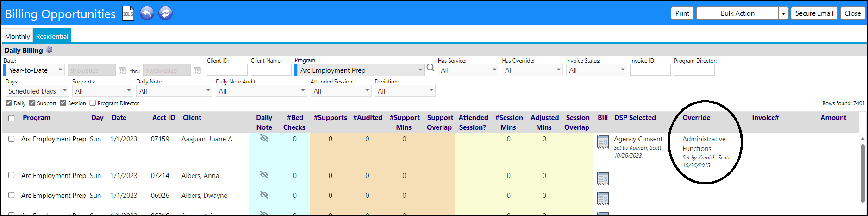
Task: Open the Invoice Status dropdown
Action: click(596, 70)
